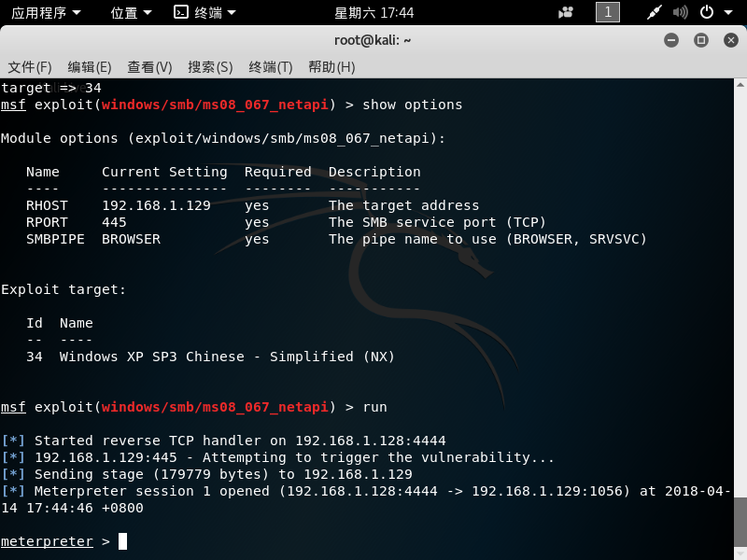Click the RHOST value 192.168.1.129
Screen dimensions: 747x560
point(156,205)
